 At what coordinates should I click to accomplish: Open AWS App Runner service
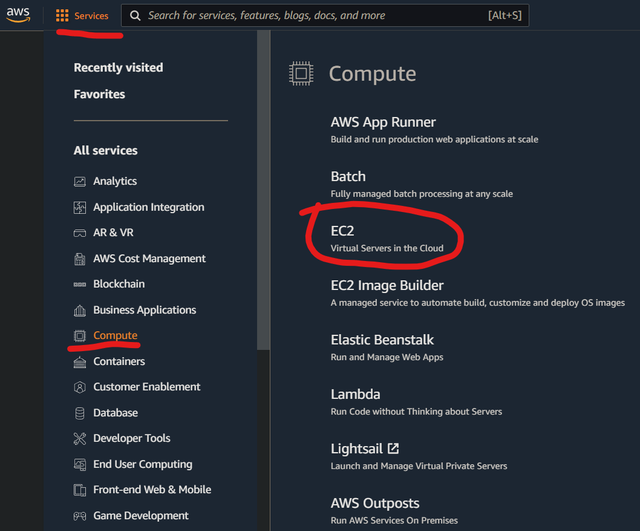coord(383,122)
